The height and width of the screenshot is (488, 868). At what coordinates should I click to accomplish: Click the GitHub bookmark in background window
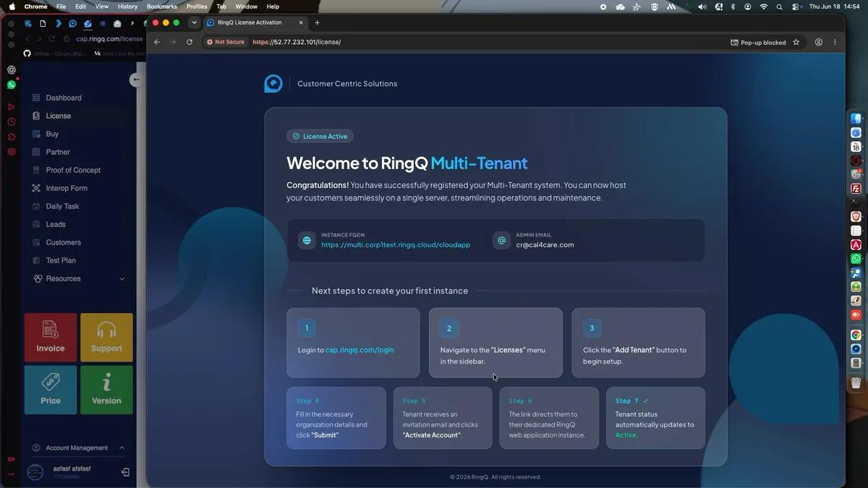(x=54, y=53)
